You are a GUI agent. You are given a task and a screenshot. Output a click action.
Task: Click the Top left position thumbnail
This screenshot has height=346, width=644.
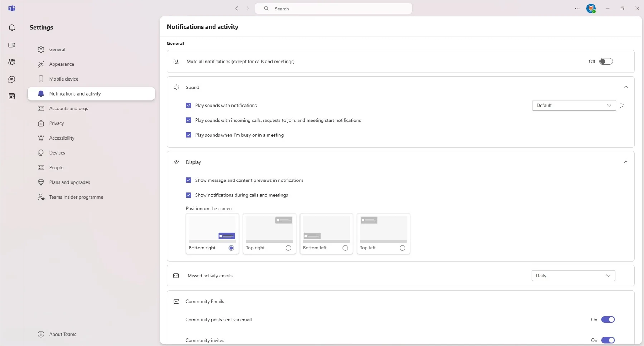tap(384, 229)
